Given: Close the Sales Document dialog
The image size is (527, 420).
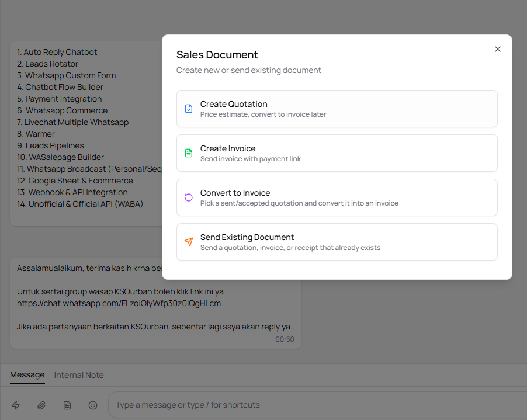Looking at the screenshot, I should tap(497, 49).
